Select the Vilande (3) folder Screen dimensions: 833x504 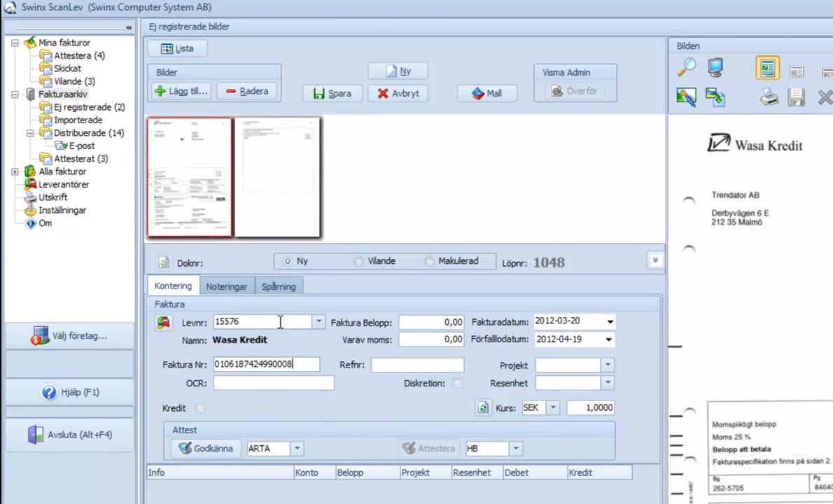(74, 81)
